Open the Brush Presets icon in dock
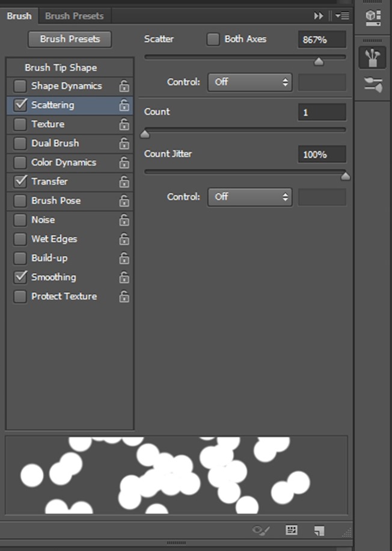The image size is (392, 551). (373, 85)
